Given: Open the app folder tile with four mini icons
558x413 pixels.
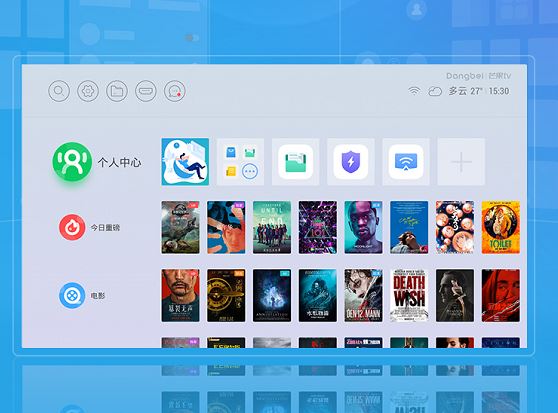Looking at the screenshot, I should [241, 162].
